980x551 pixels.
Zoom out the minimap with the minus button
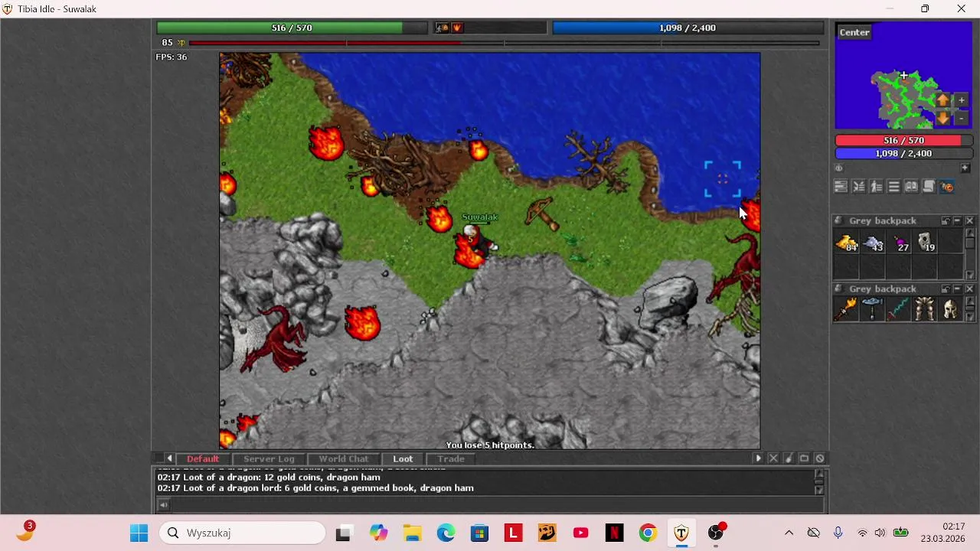pos(962,119)
